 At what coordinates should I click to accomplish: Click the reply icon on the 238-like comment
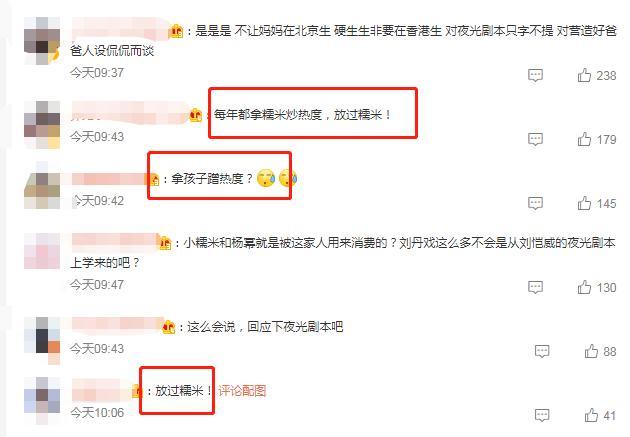(535, 75)
